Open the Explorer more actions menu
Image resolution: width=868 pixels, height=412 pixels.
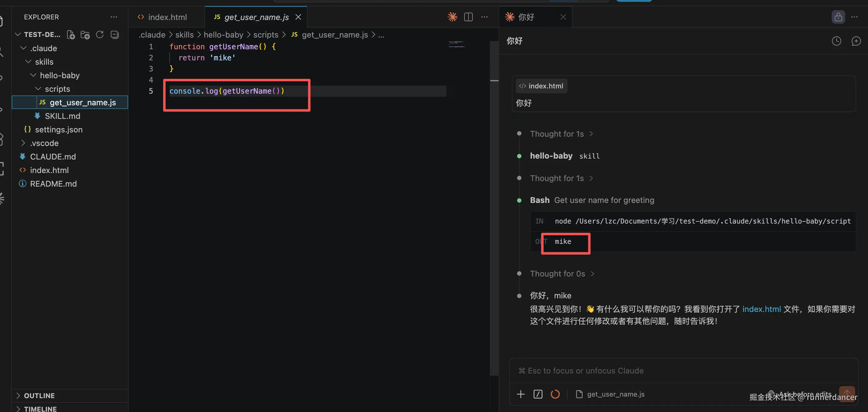pyautogui.click(x=114, y=17)
